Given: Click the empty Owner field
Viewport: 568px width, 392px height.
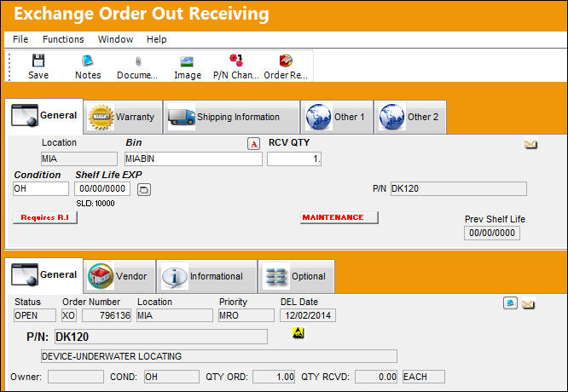Looking at the screenshot, I should pos(76,377).
